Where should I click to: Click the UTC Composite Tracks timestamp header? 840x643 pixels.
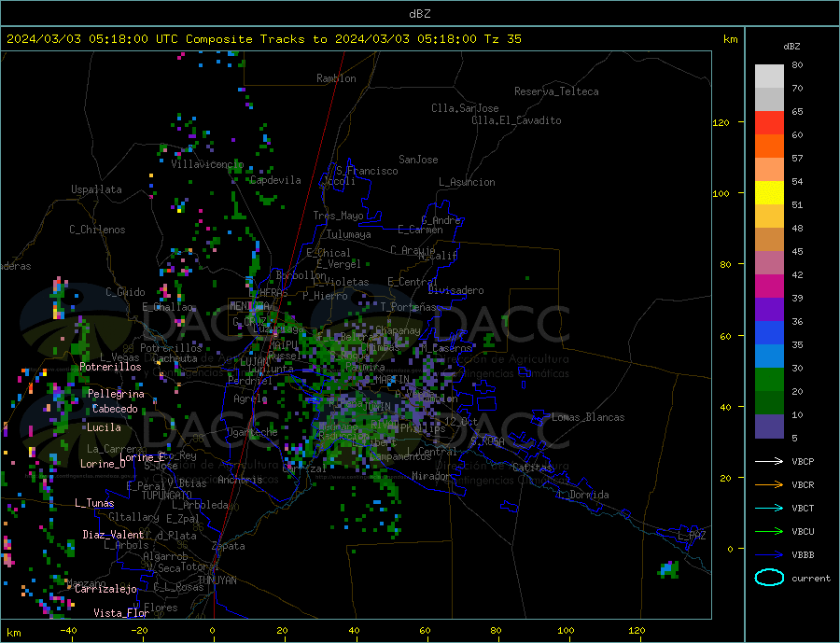click(x=263, y=39)
